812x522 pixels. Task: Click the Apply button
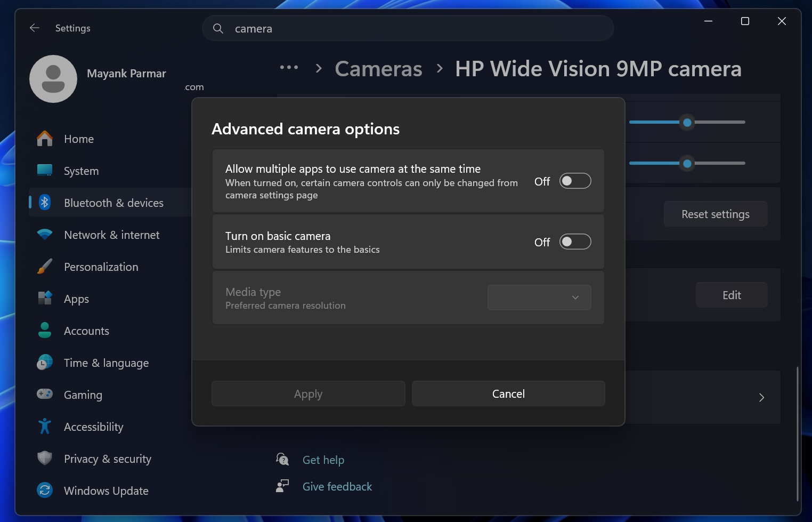click(x=308, y=393)
